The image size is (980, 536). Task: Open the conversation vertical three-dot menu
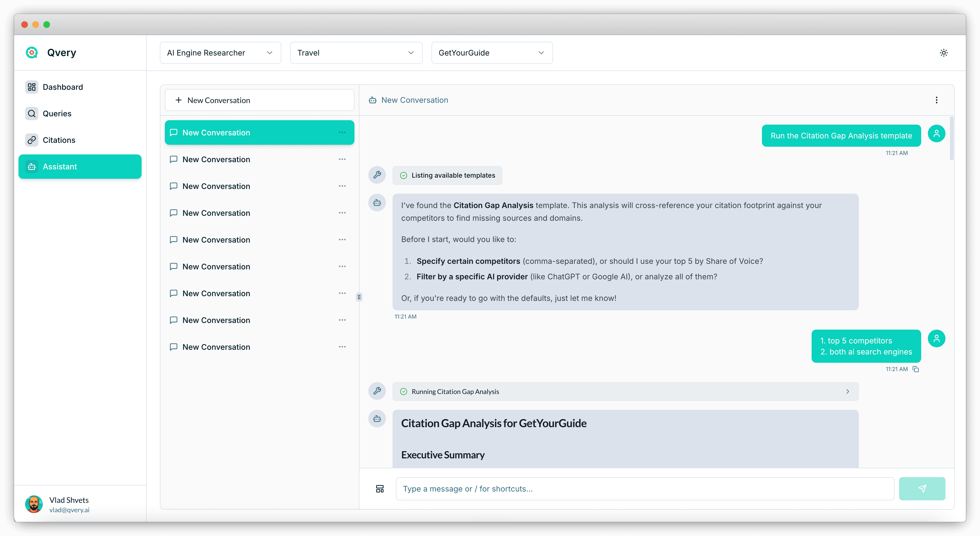[x=936, y=100]
